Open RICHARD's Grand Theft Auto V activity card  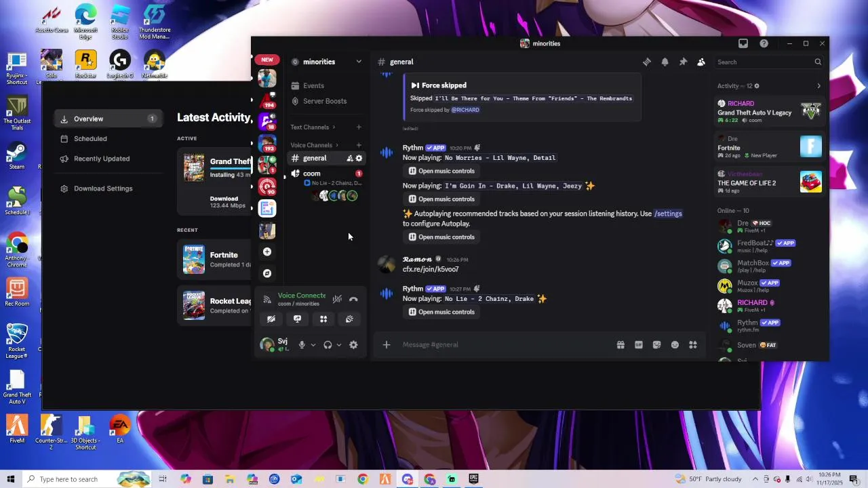pyautogui.click(x=770, y=112)
